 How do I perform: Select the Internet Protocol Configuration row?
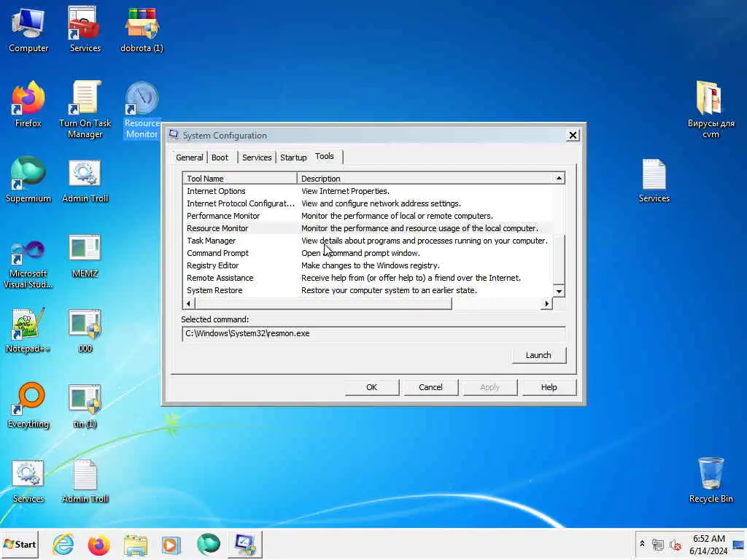tap(368, 203)
